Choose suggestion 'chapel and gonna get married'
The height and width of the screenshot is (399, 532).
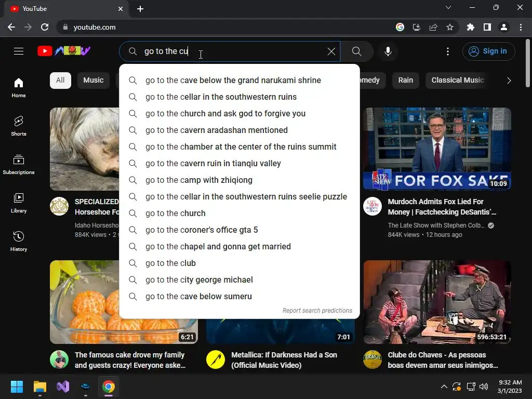coord(240,247)
